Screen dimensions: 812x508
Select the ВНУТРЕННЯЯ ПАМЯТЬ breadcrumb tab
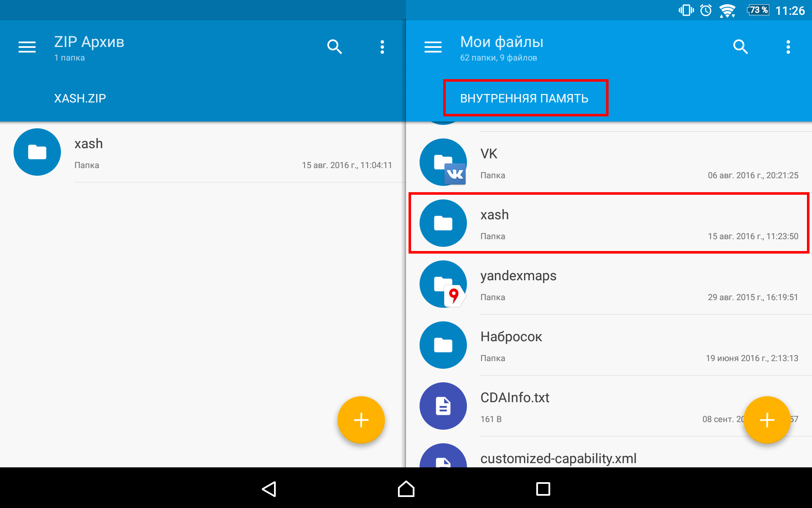coord(524,98)
